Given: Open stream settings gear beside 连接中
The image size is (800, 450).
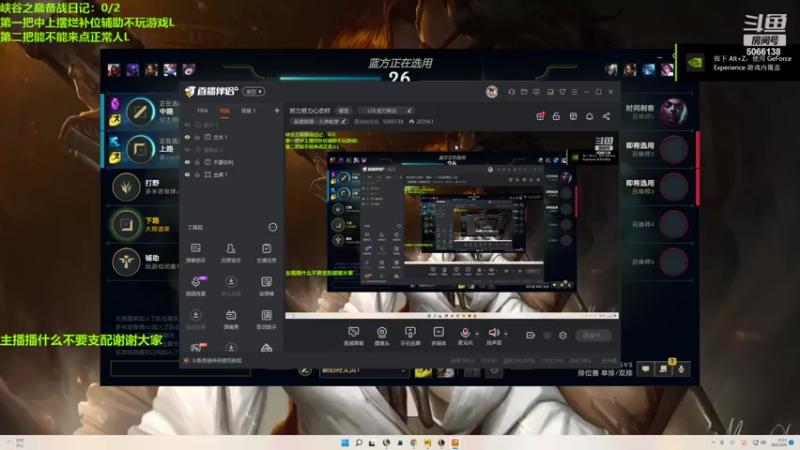Looking at the screenshot, I should (x=563, y=335).
